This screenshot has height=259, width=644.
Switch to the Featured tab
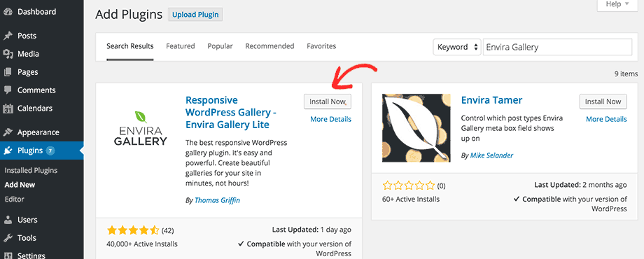(x=181, y=46)
